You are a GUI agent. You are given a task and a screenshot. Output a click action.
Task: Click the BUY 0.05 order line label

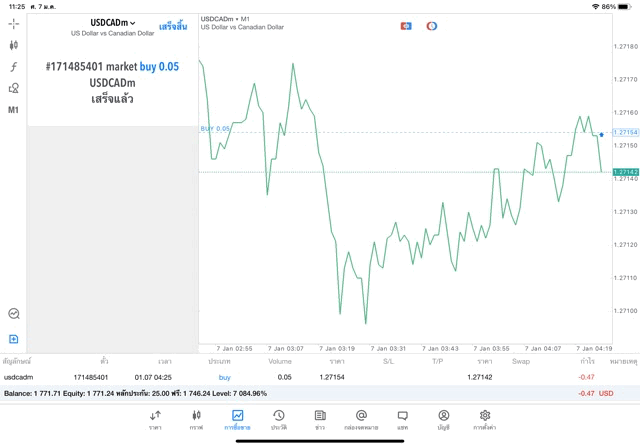(x=215, y=129)
